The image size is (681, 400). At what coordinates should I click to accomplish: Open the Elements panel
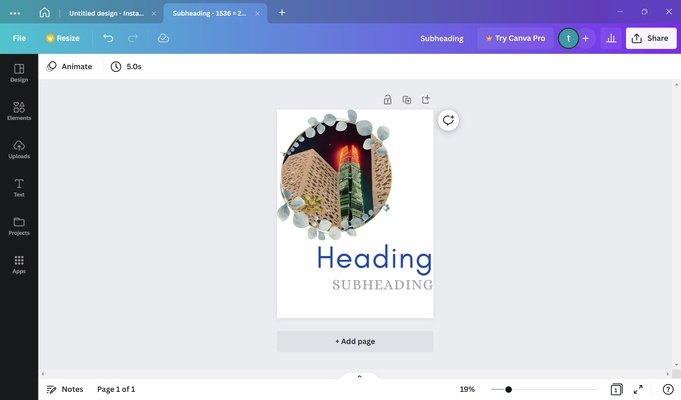coord(19,111)
